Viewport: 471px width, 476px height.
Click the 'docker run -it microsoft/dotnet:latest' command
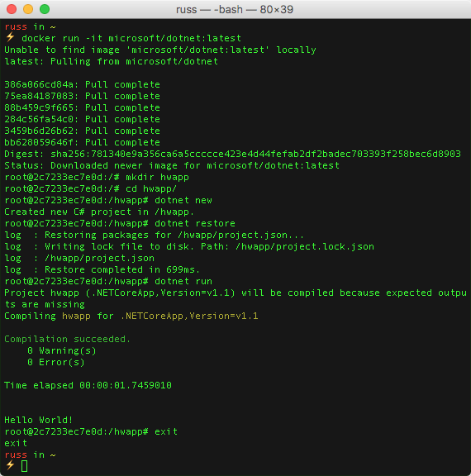[131, 38]
